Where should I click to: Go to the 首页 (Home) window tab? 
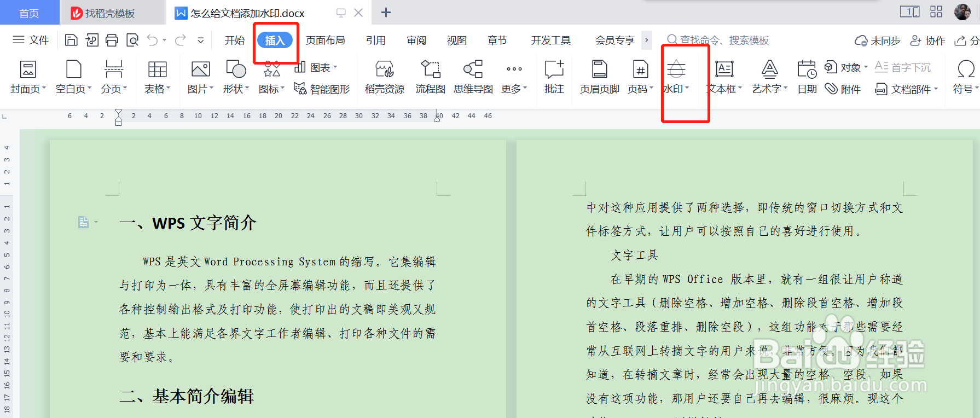pos(30,13)
